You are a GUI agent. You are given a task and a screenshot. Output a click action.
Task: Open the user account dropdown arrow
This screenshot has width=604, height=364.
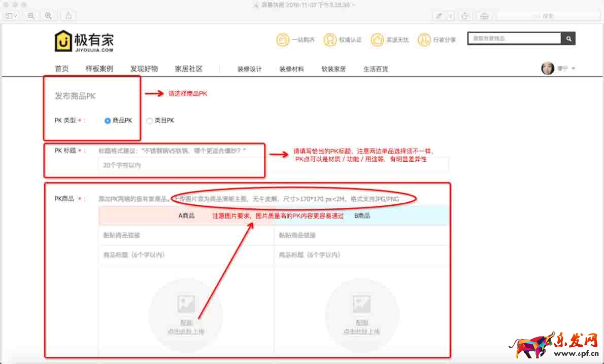pos(574,68)
